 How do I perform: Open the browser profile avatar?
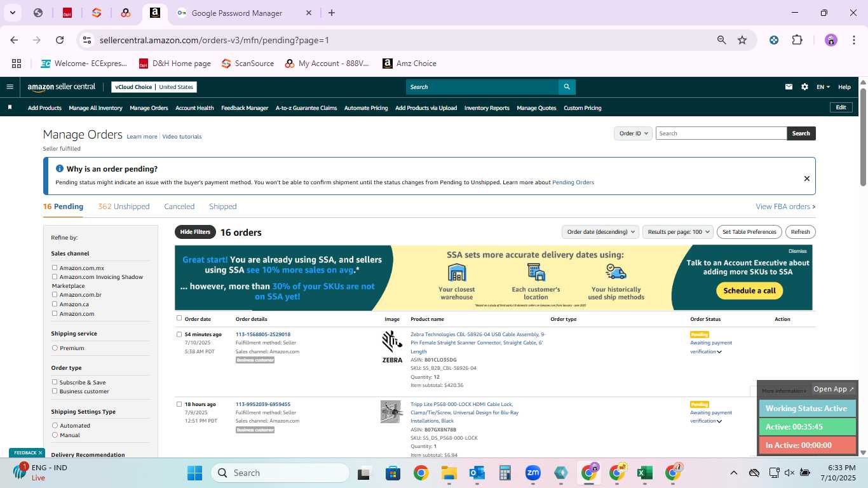pyautogui.click(x=831, y=40)
